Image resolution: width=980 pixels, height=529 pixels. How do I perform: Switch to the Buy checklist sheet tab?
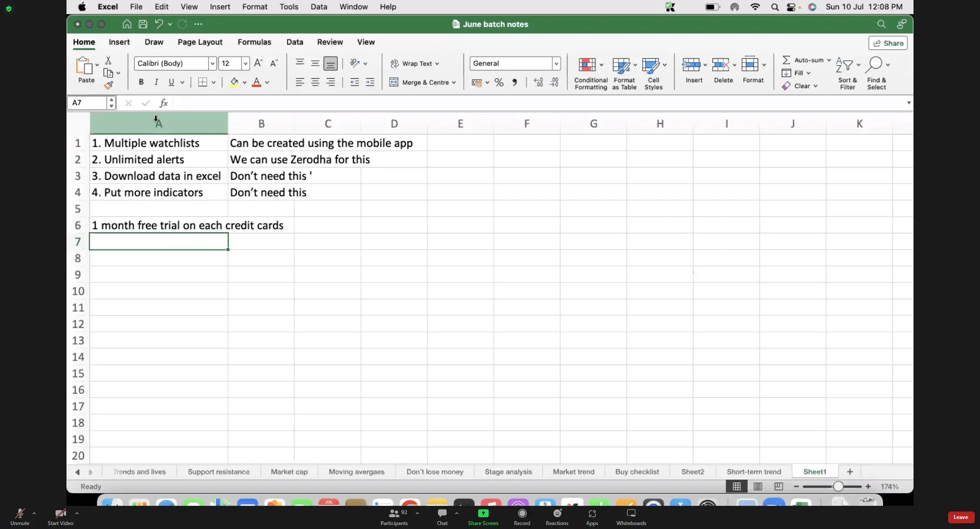click(x=637, y=472)
